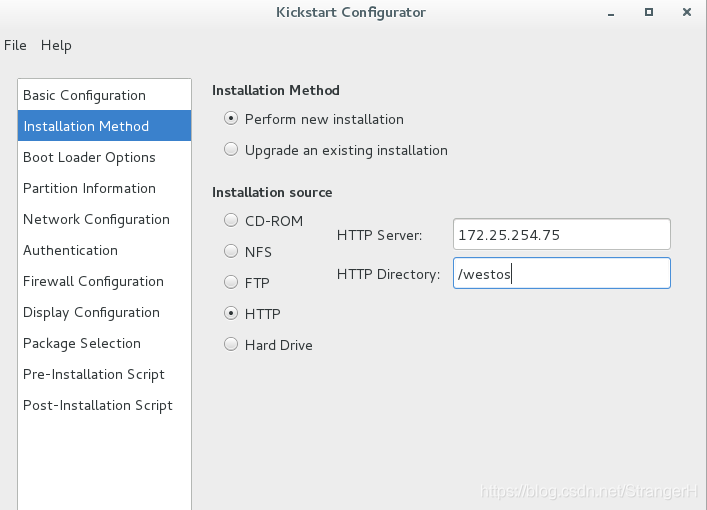Show Display Configuration section
707x510 pixels.
pos(105,312)
